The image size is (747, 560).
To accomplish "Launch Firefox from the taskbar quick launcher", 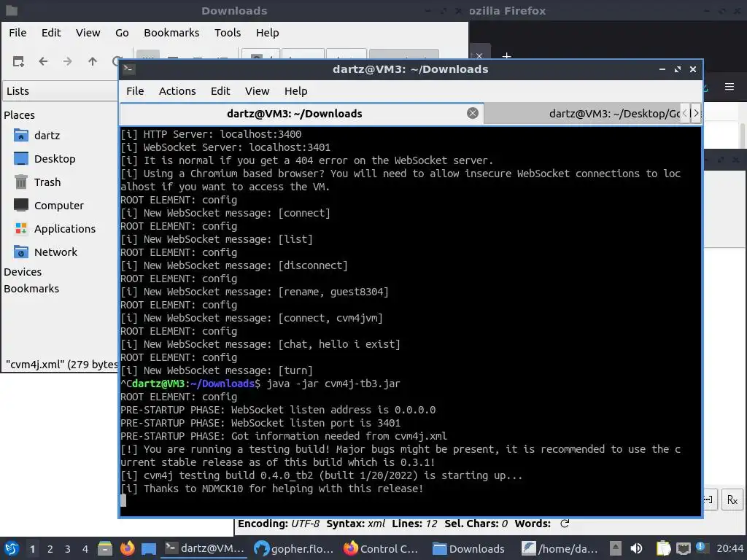I will (127, 548).
